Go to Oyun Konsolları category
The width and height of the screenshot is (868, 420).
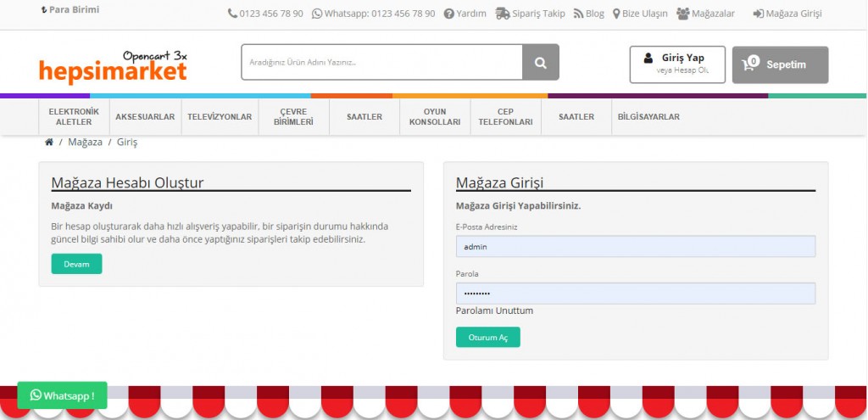point(434,117)
